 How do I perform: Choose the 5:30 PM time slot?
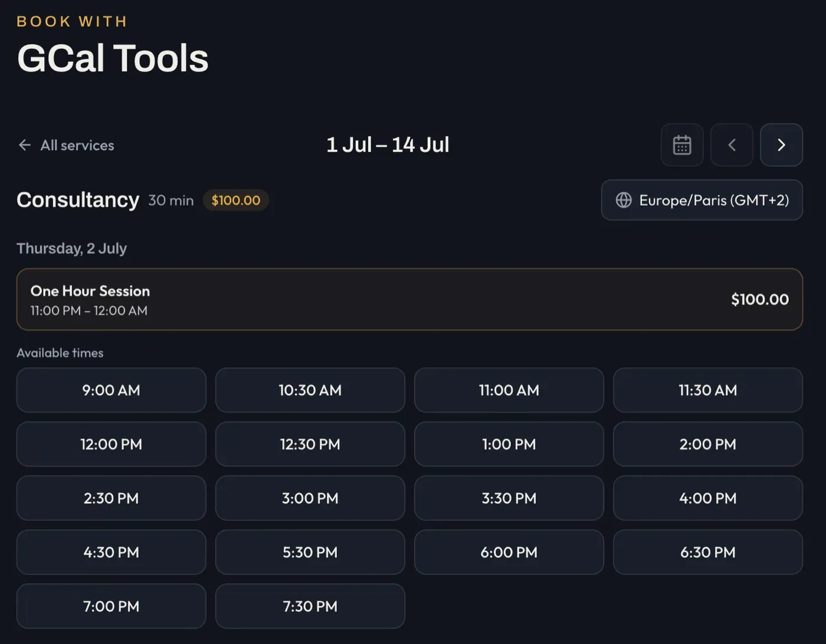tap(310, 552)
